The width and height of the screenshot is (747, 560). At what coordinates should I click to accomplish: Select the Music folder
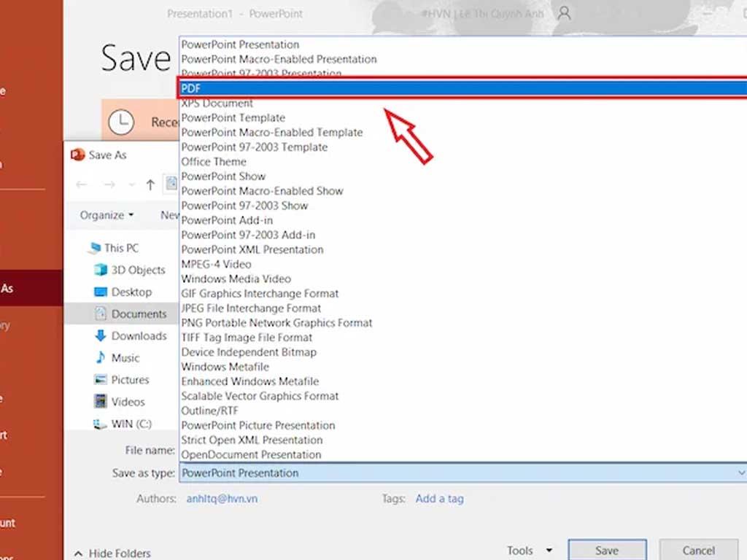[125, 357]
